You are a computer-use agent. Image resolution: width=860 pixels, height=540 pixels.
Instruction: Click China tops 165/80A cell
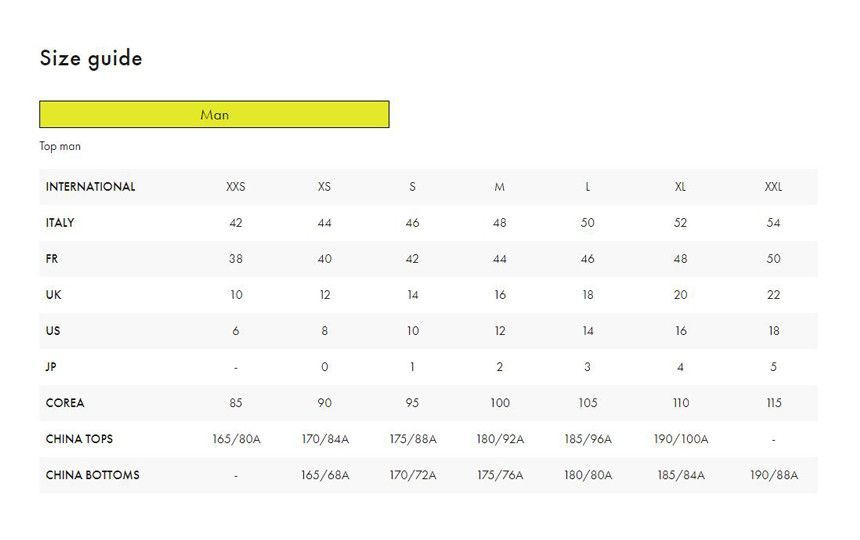pos(236,439)
